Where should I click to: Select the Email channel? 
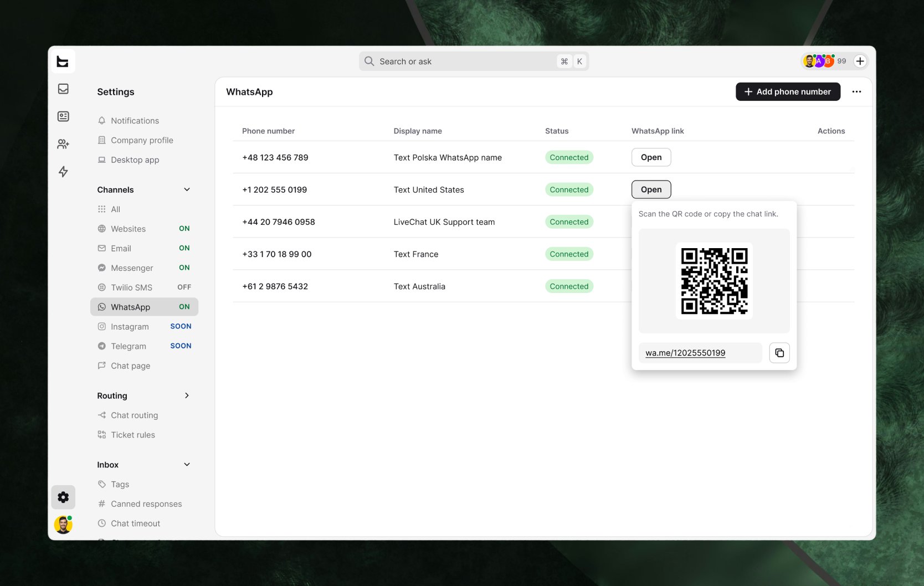tap(144, 248)
